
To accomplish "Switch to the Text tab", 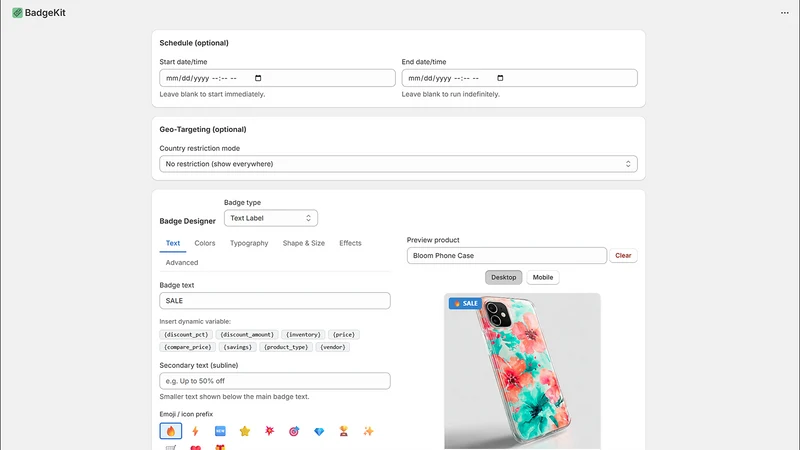I will click(x=172, y=243).
